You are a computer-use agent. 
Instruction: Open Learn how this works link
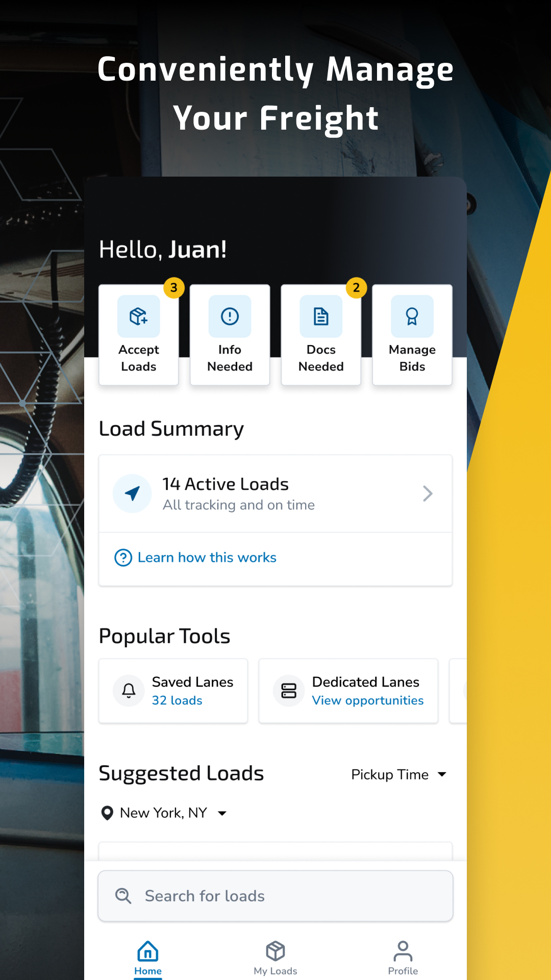(207, 557)
